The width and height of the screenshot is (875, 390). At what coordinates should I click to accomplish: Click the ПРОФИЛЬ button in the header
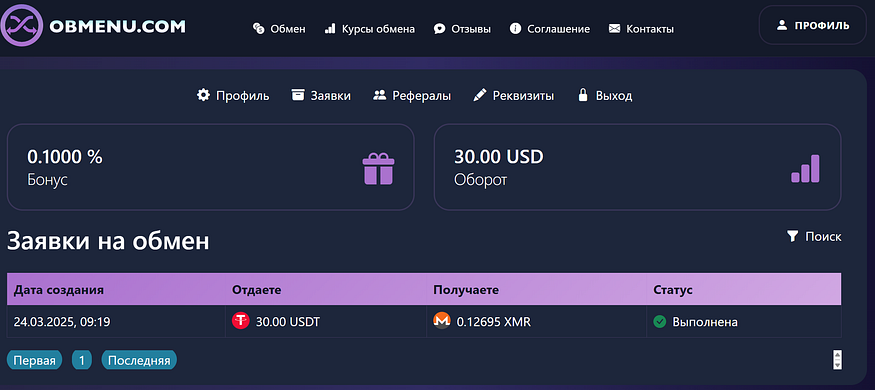(x=812, y=25)
